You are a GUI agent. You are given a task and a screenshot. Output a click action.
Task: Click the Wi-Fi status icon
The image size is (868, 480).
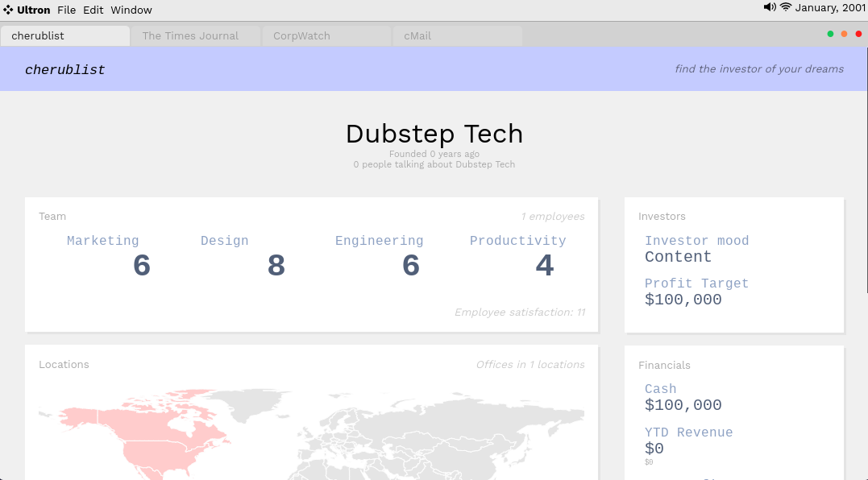click(786, 7)
